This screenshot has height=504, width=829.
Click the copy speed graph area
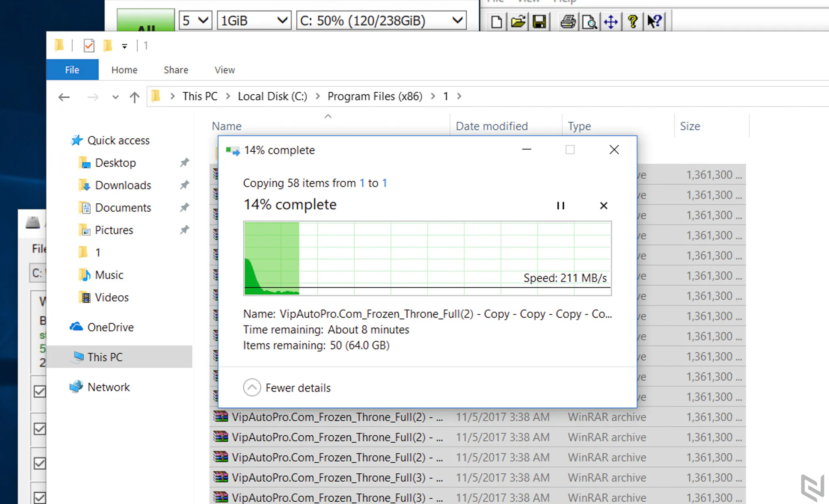pyautogui.click(x=427, y=258)
